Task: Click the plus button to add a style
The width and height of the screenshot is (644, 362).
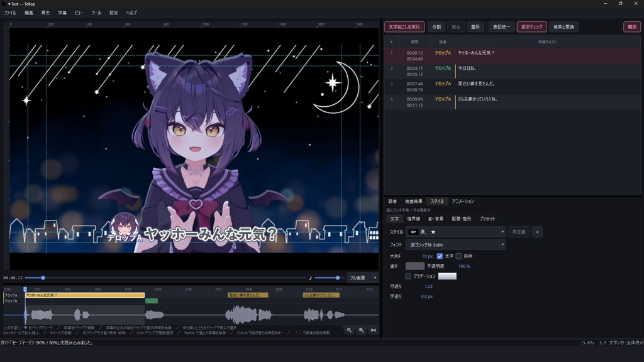Action: (x=537, y=232)
